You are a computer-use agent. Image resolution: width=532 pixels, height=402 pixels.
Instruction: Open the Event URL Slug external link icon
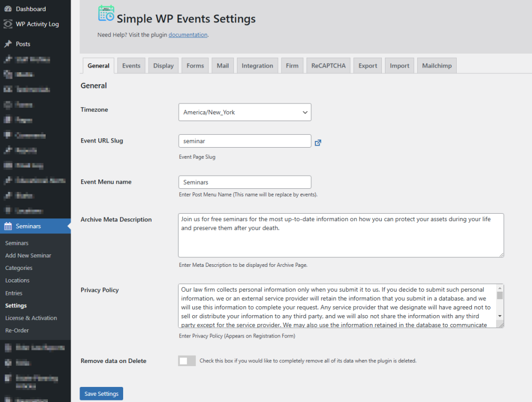[318, 142]
